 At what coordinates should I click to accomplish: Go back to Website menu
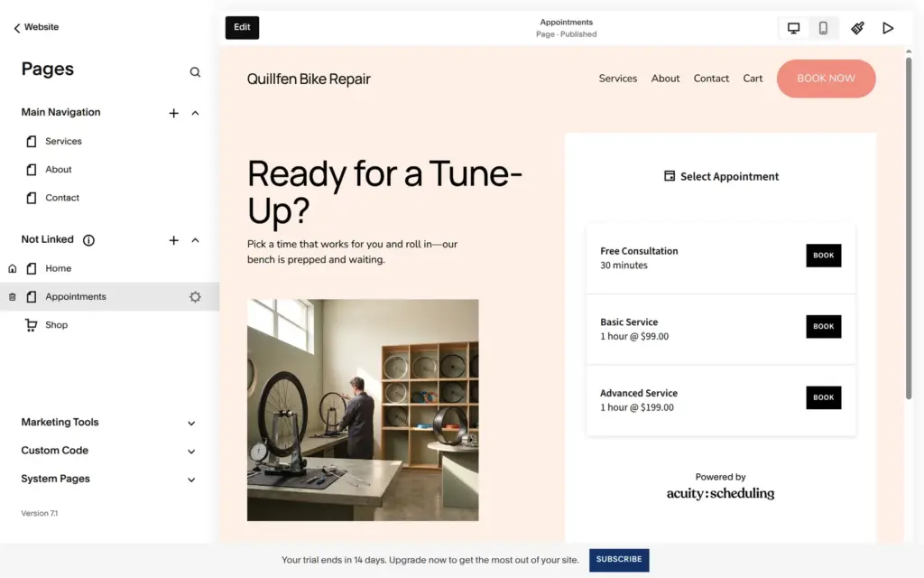36,27
